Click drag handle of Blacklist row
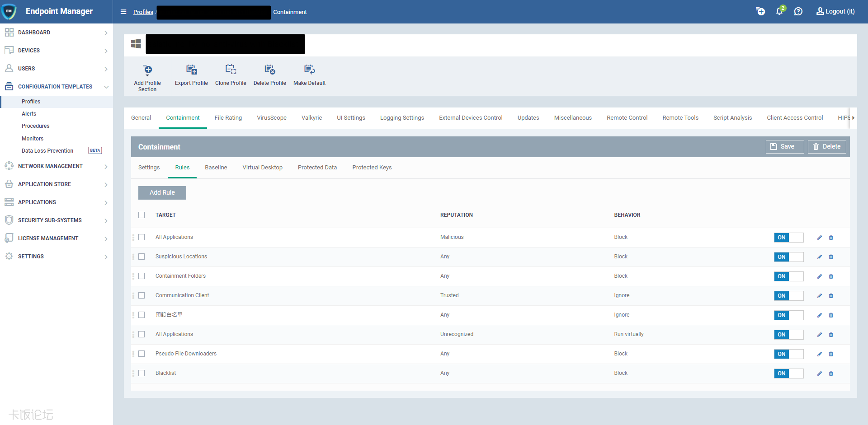Screen dimensions: 868x425 tap(133, 374)
